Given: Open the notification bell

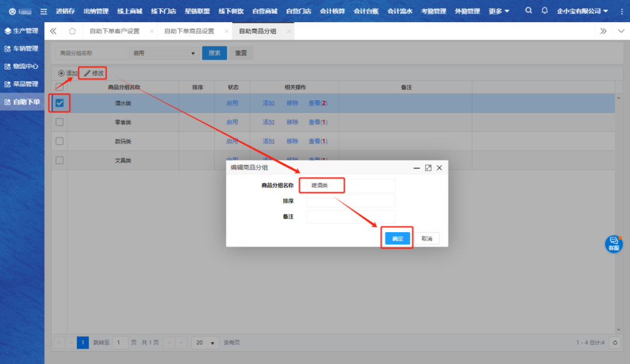Looking at the screenshot, I should (x=544, y=10).
